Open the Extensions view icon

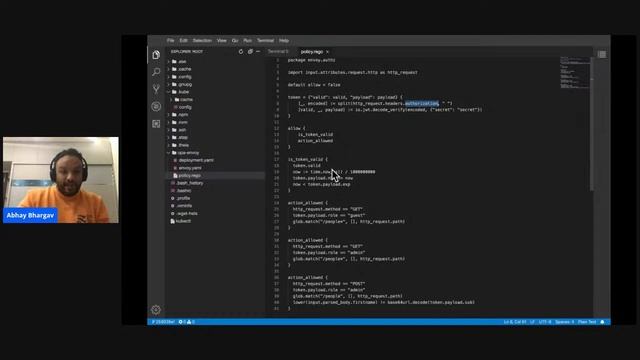pyautogui.click(x=156, y=124)
